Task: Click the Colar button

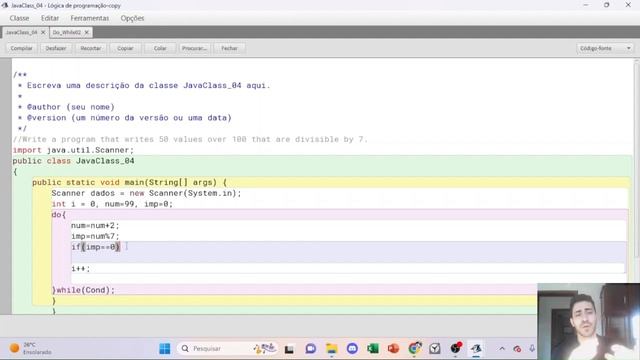Action: coord(160,48)
